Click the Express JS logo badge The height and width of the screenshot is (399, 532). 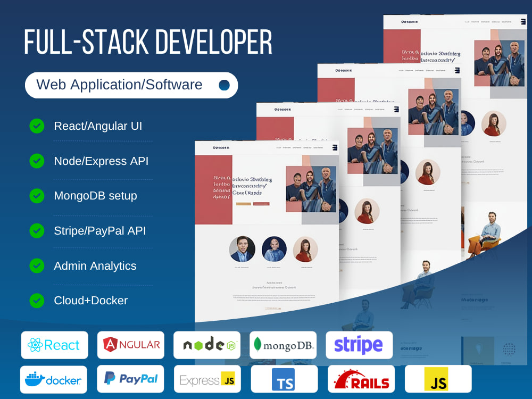(207, 379)
